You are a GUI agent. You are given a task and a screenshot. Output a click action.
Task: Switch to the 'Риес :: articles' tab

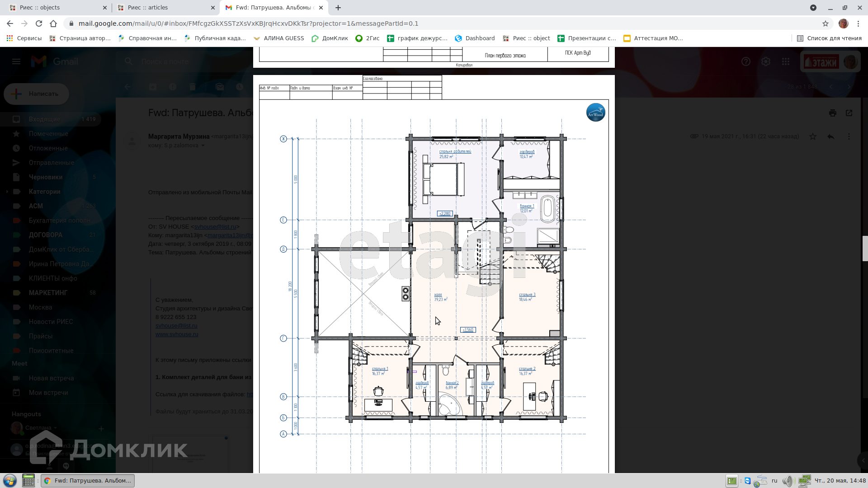tap(165, 8)
